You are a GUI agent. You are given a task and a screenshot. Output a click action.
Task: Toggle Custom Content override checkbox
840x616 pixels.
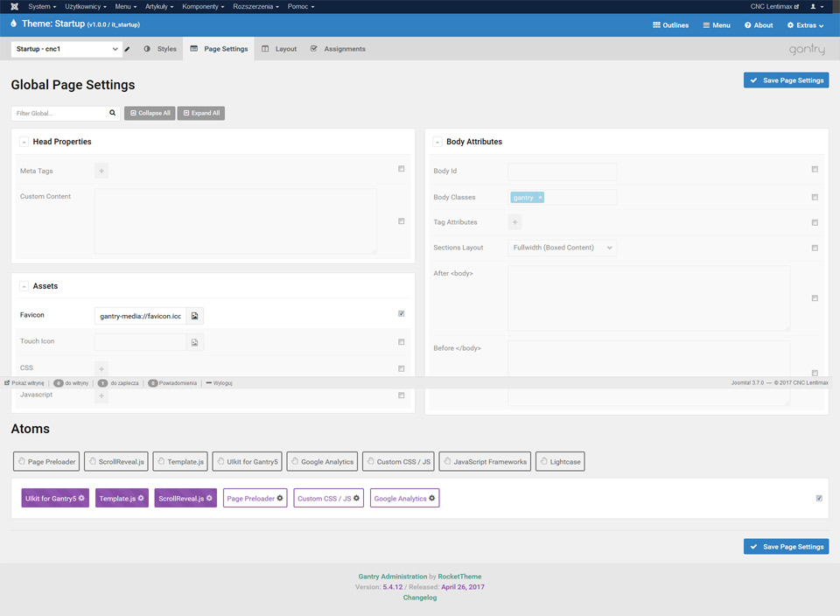[402, 221]
